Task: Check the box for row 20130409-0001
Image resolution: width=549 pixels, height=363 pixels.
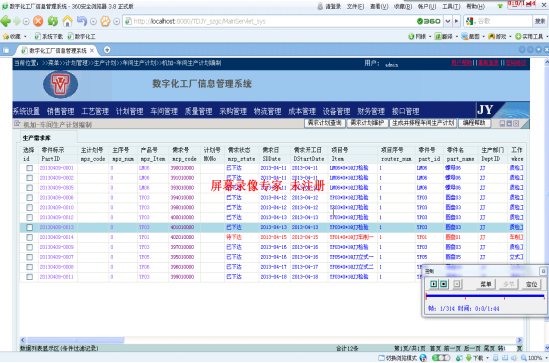Action: (x=30, y=168)
